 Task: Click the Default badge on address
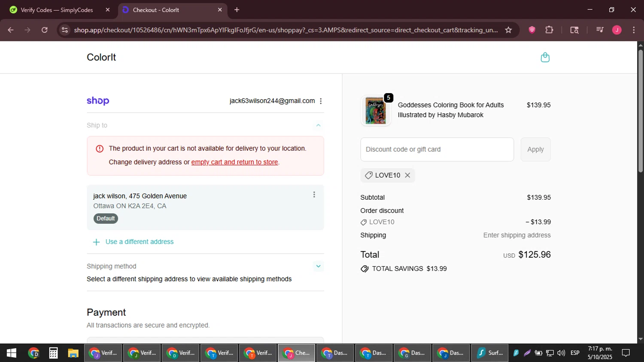click(x=106, y=219)
